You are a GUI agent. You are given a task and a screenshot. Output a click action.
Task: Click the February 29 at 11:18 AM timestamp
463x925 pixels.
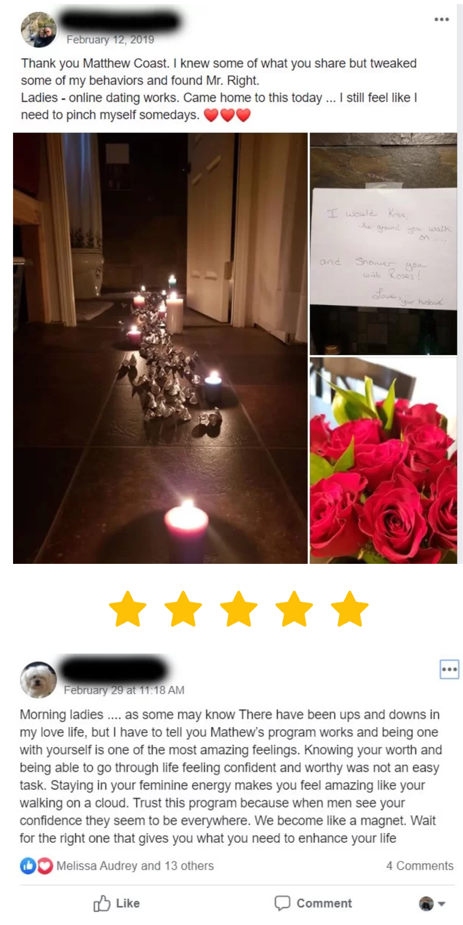click(124, 690)
